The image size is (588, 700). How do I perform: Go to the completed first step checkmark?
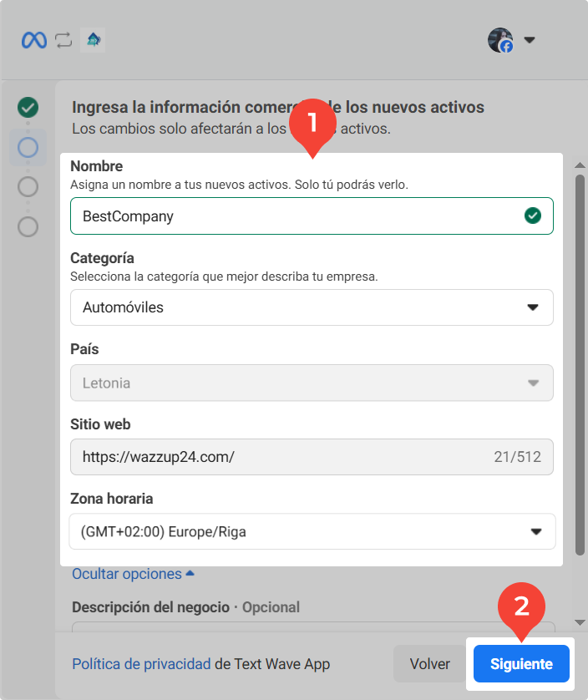pos(28,107)
